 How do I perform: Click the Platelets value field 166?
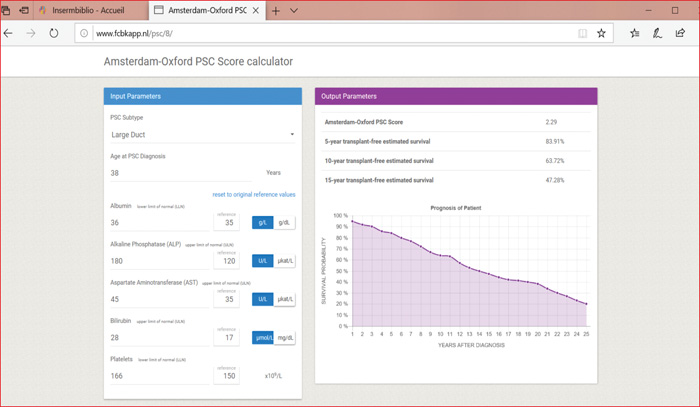point(159,376)
